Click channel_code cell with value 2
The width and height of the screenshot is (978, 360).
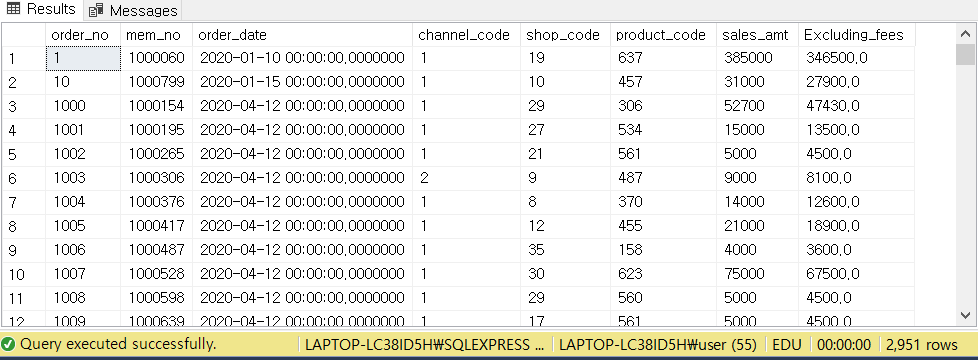point(467,178)
